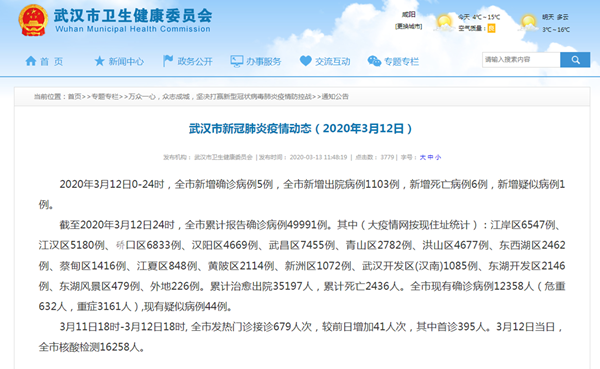Open 通知公告 in the breadcrumb
600x369 pixels.
point(335,96)
